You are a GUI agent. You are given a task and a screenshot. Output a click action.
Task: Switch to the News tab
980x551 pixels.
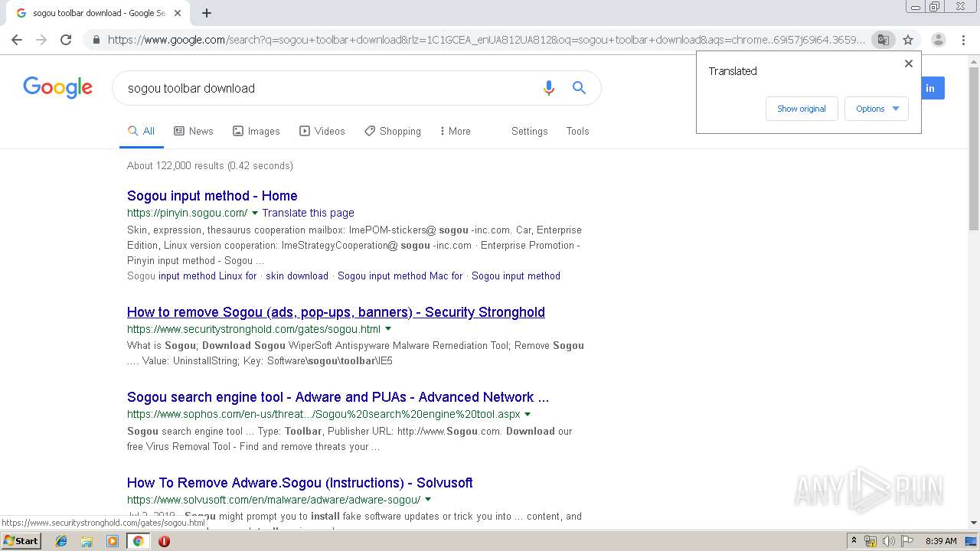coord(194,132)
